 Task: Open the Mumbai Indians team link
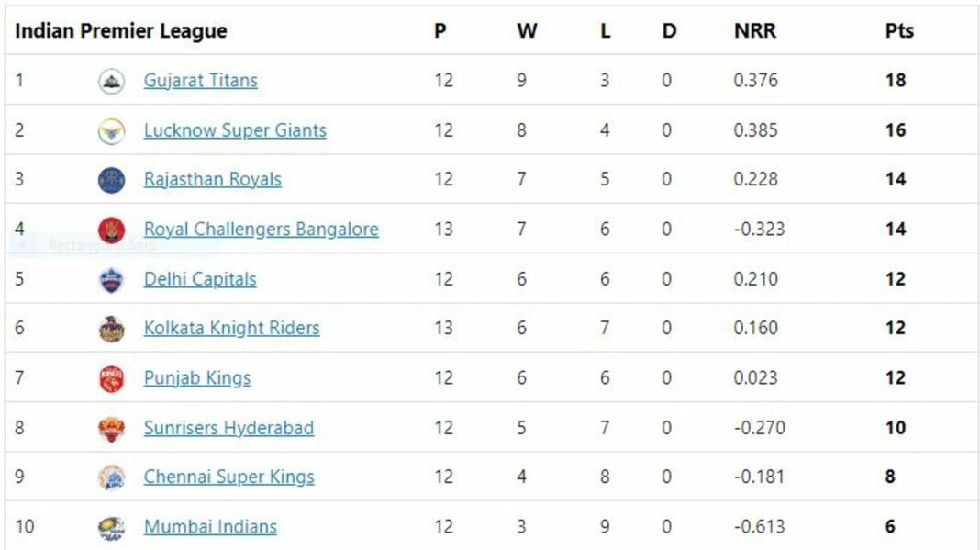pyautogui.click(x=210, y=527)
